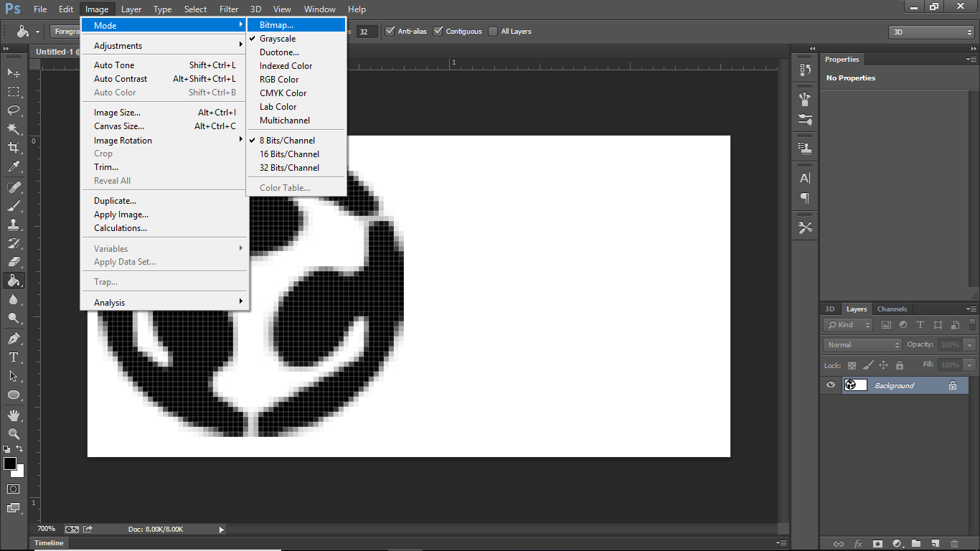Screen dimensions: 980x551
Task: Select the Zoom tool
Action: [14, 434]
